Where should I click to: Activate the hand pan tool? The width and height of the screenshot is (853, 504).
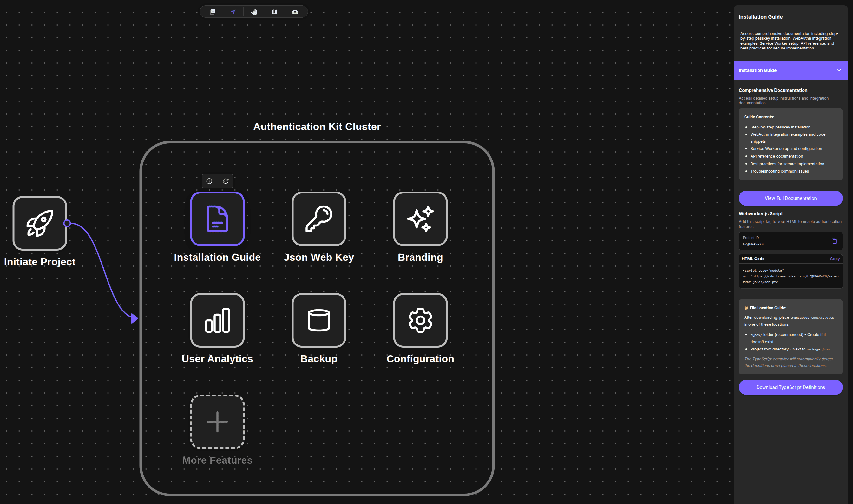pyautogui.click(x=254, y=12)
